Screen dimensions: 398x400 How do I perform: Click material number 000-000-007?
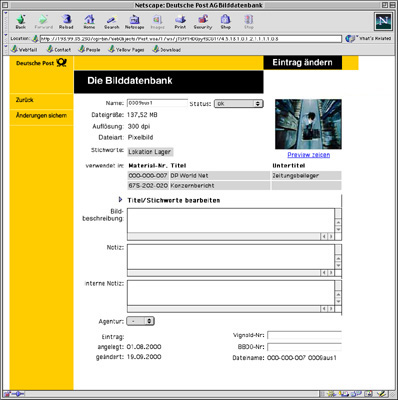pyautogui.click(x=148, y=176)
